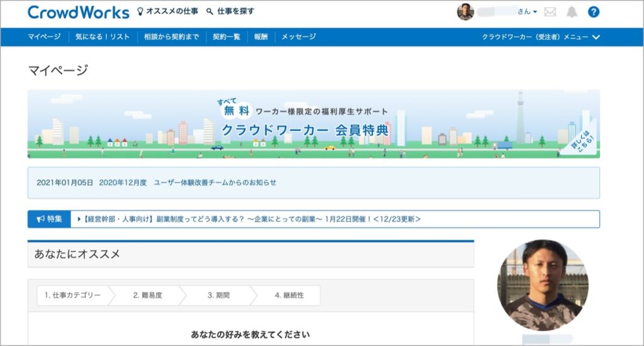Expand the さん user account dropdown
Viewport: 644px width, 346px height.
pyautogui.click(x=527, y=12)
